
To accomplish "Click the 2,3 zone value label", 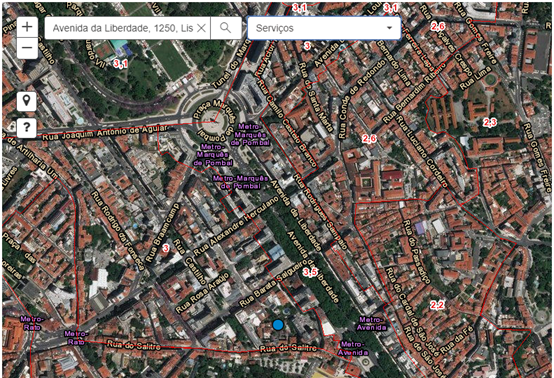I will pos(490,123).
